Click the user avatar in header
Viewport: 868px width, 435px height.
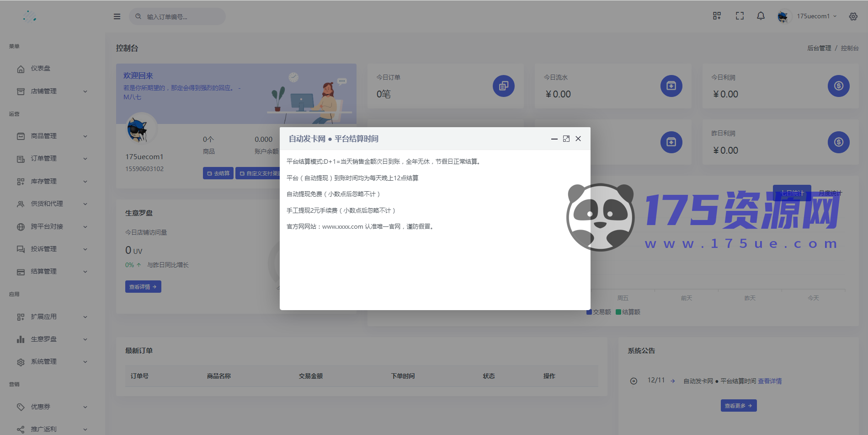[x=783, y=16]
